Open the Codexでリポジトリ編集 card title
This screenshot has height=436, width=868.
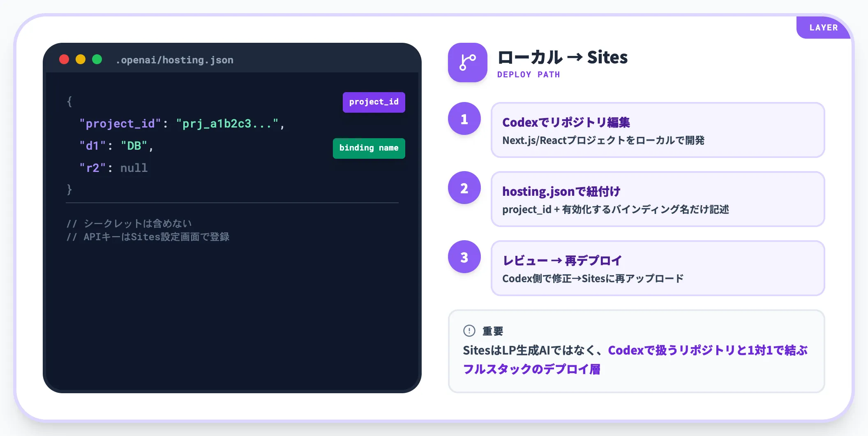tap(566, 122)
